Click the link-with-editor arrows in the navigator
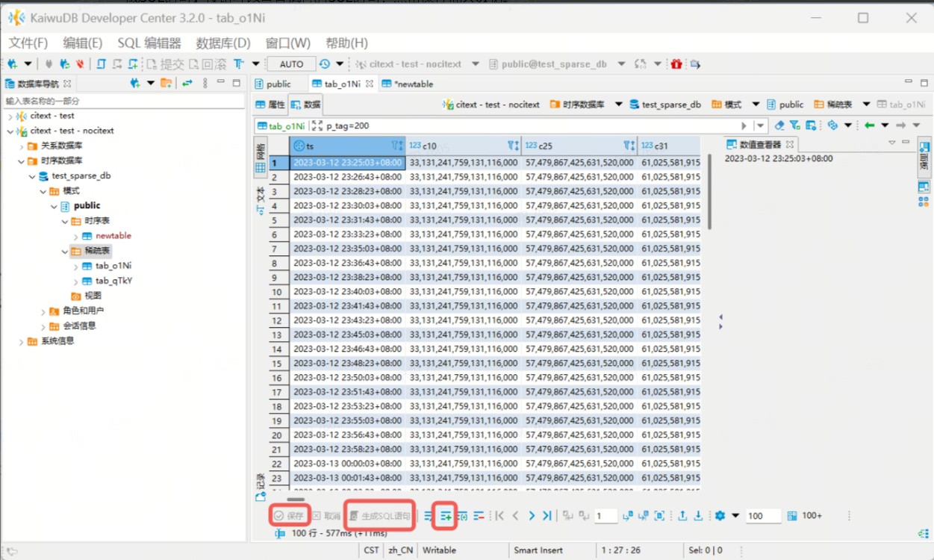Screen dimensions: 934x560 point(187,84)
